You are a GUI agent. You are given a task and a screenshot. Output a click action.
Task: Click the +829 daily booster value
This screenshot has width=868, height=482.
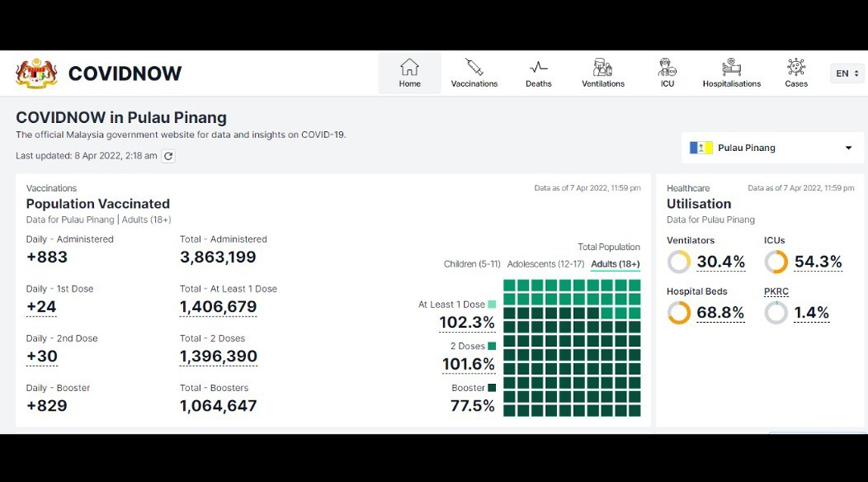47,406
